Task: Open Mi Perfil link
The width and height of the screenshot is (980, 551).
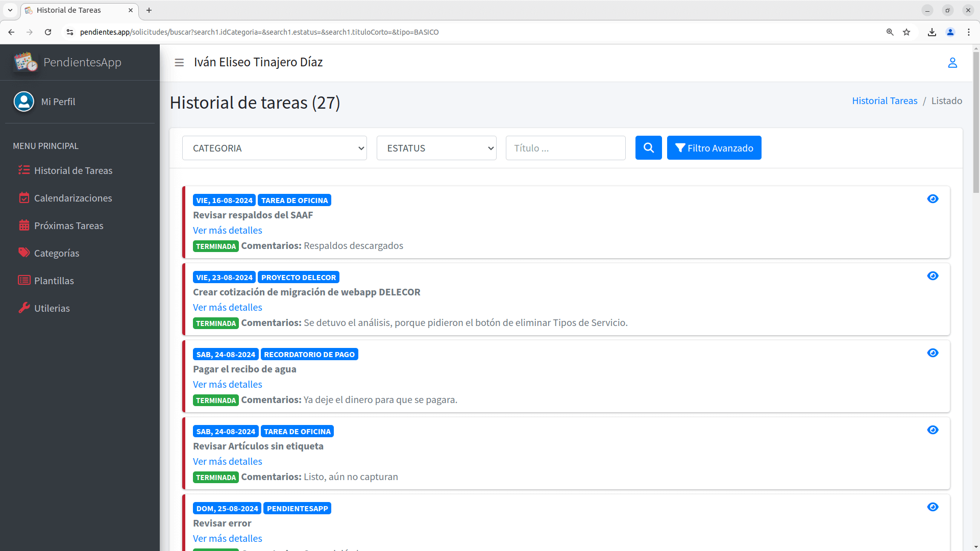Action: [58, 102]
